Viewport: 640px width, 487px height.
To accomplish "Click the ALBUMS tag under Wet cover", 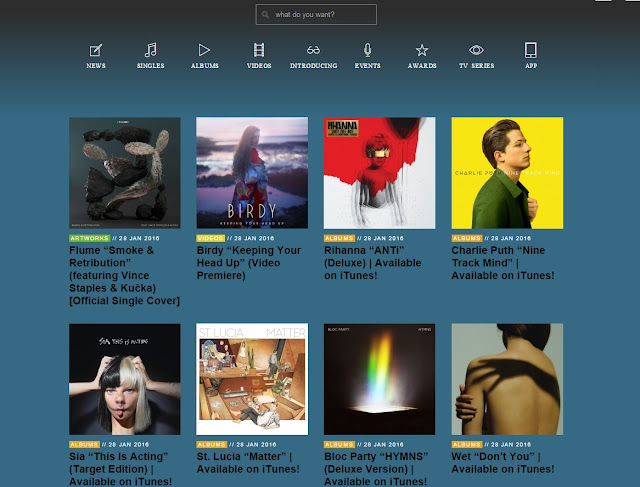I will [x=467, y=445].
